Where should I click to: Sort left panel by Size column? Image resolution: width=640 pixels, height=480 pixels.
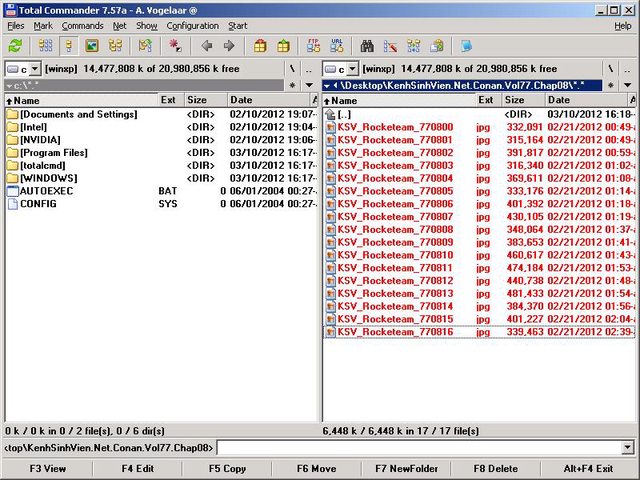206,100
